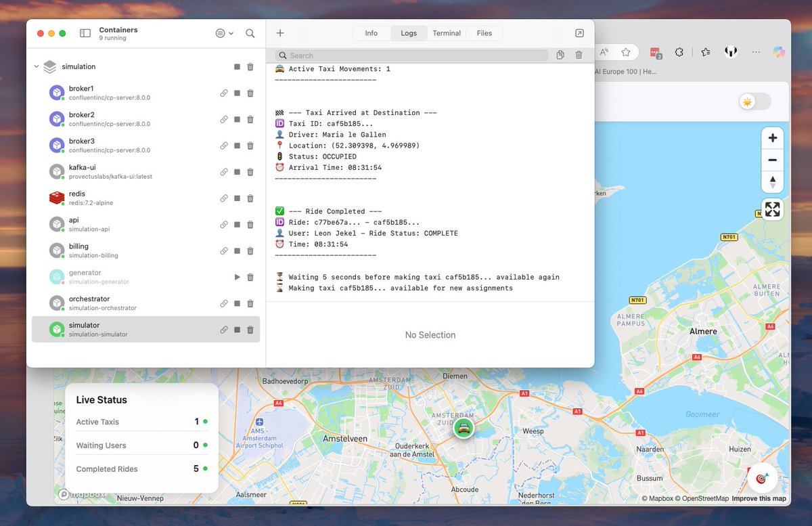Switch to the Terminal tab

[x=447, y=33]
